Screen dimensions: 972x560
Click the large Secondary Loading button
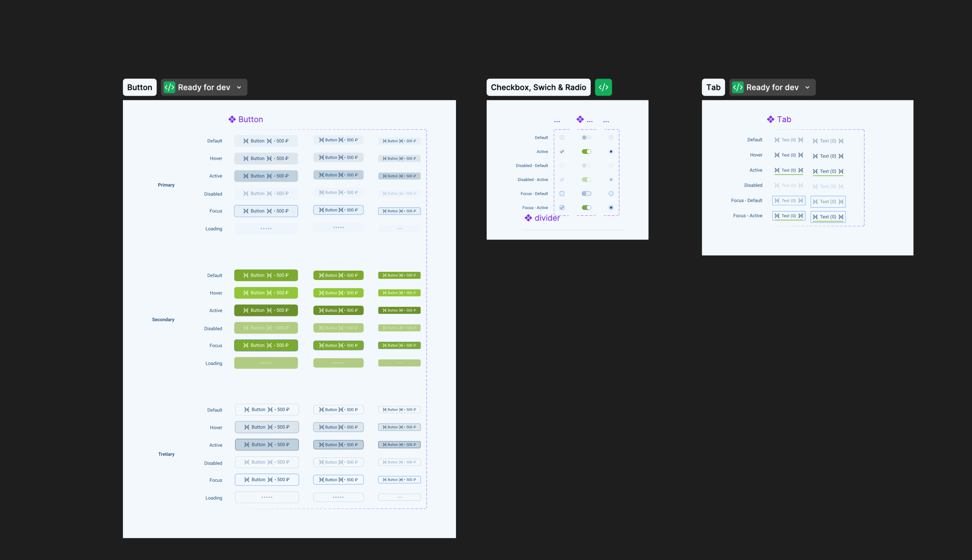click(x=266, y=363)
